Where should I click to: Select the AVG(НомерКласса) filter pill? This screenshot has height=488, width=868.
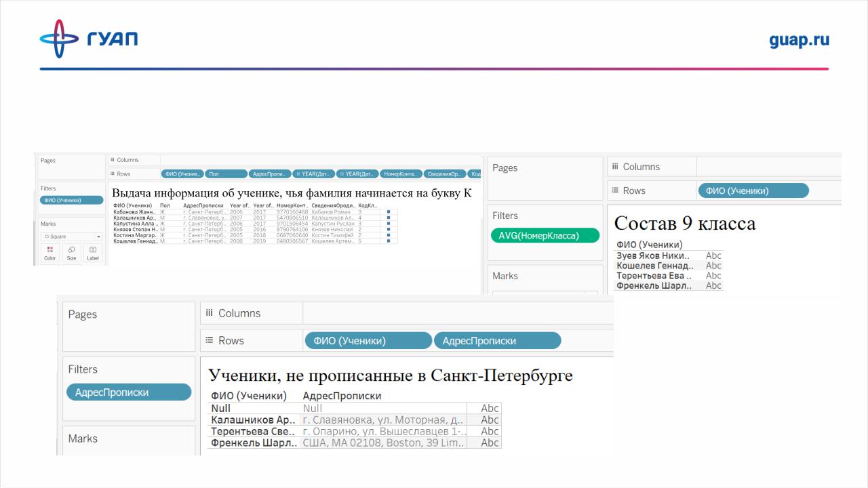[x=545, y=236]
